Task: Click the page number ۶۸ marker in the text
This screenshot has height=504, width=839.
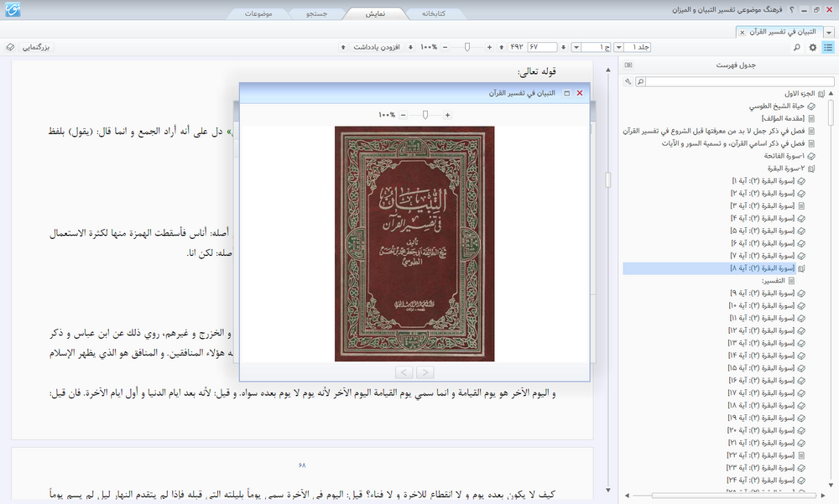Action: pos(302,465)
